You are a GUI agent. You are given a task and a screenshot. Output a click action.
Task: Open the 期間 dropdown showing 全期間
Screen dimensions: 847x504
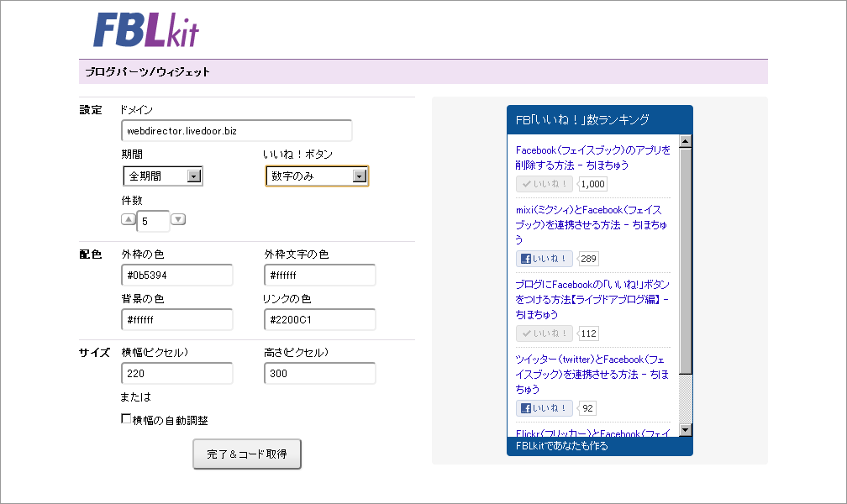[x=163, y=176]
